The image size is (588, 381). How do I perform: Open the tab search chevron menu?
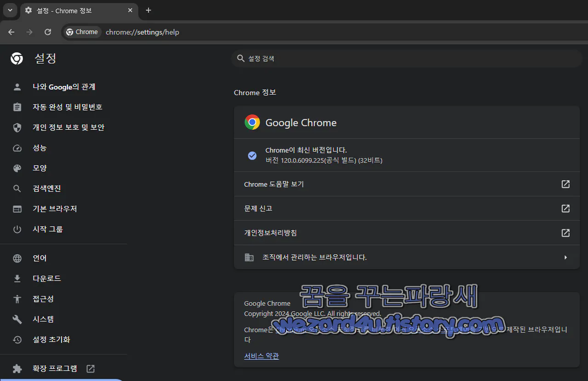pyautogui.click(x=10, y=10)
